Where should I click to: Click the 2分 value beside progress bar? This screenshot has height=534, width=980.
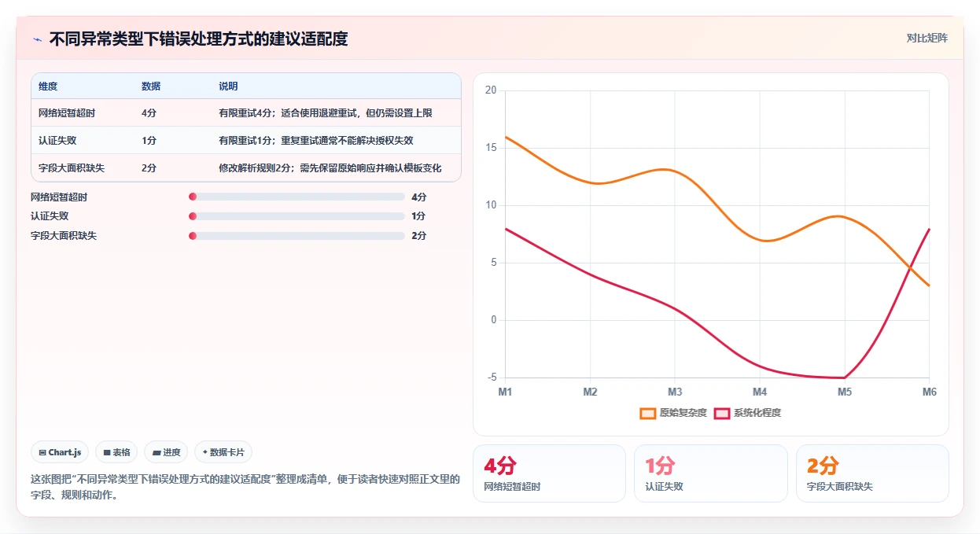(418, 236)
